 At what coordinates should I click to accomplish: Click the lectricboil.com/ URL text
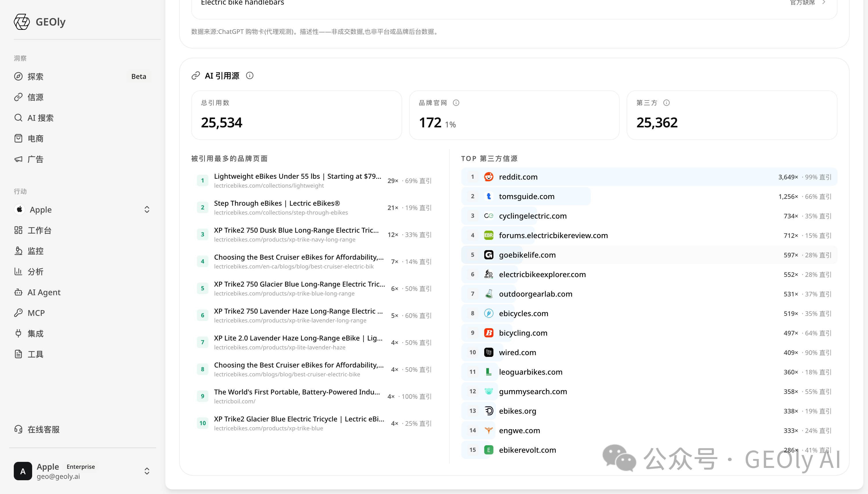235,401
